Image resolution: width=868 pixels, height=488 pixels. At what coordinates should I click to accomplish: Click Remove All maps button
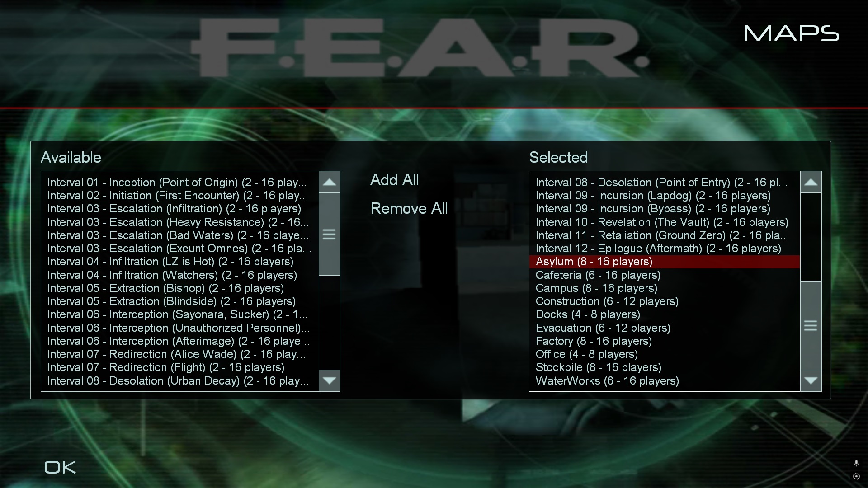[409, 208]
